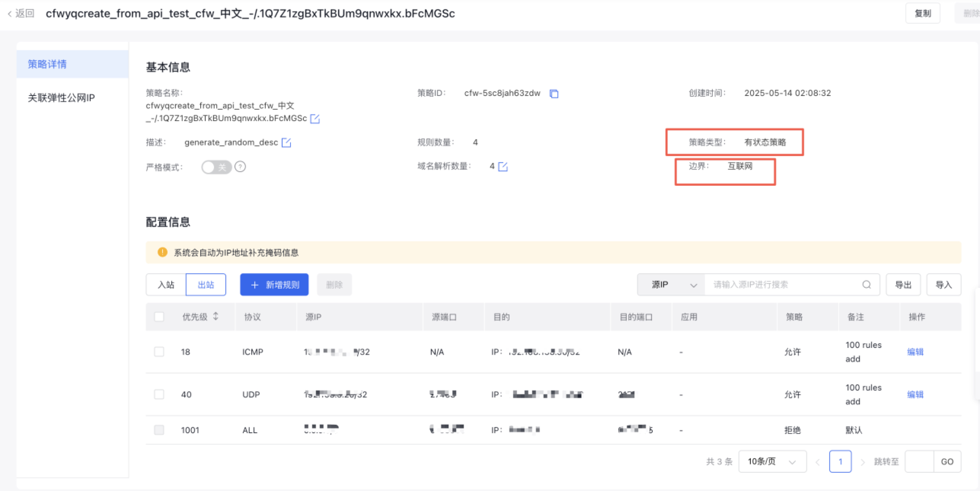The image size is (980, 491).
Task: Click 编辑 link for ICMP rule
Action: click(915, 352)
